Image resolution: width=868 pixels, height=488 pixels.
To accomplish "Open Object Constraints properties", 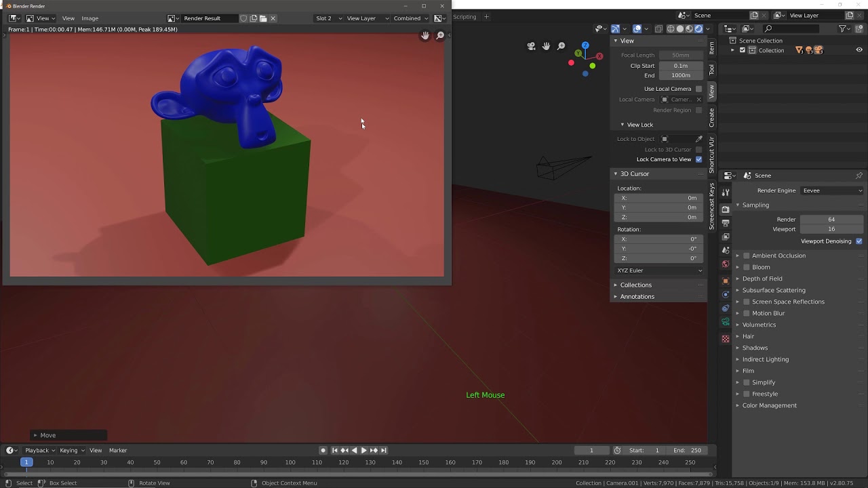I will (x=725, y=294).
